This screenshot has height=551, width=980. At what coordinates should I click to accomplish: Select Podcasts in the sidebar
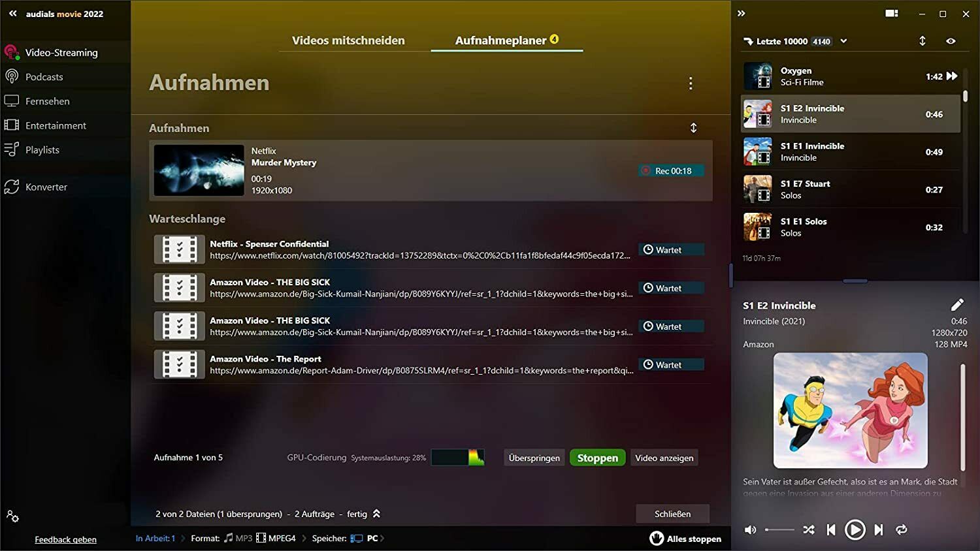(x=44, y=77)
